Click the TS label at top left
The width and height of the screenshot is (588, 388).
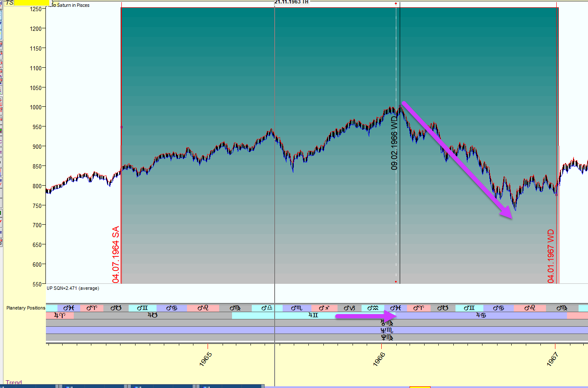coord(9,3)
